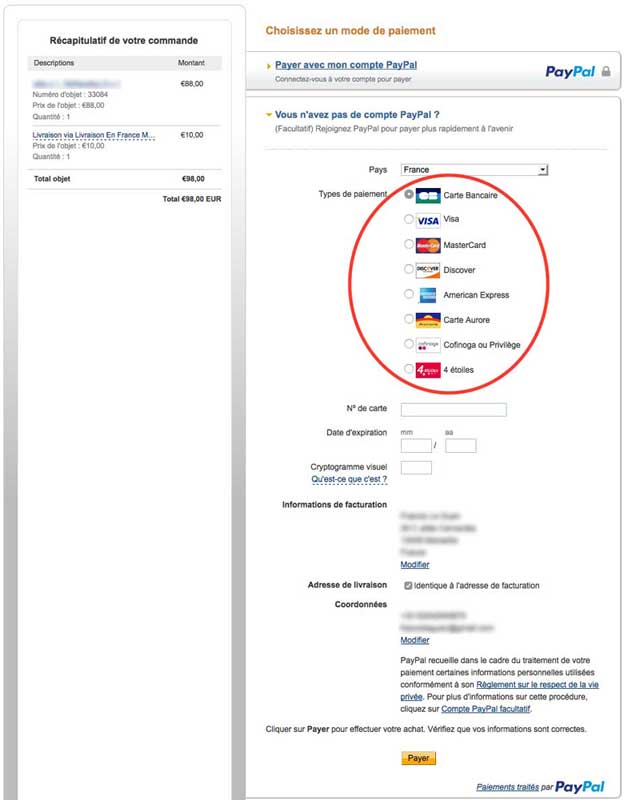624x800 pixels.
Task: Click Modifier under Coordonnées
Action: click(x=414, y=640)
